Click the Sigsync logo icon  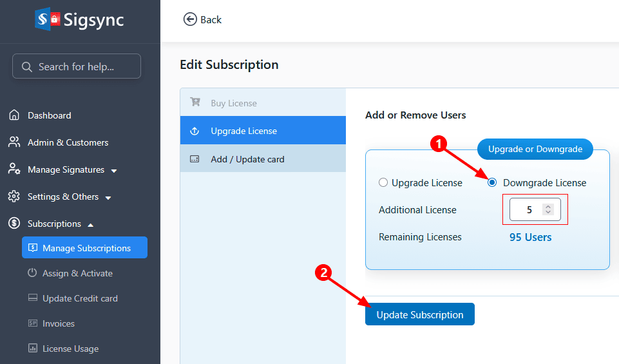[48, 19]
